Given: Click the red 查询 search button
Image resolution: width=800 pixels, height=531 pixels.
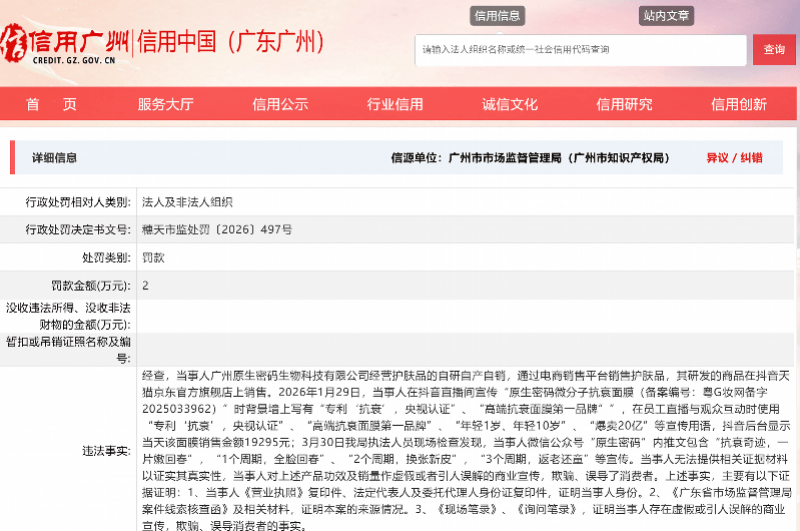Looking at the screenshot, I should 773,49.
